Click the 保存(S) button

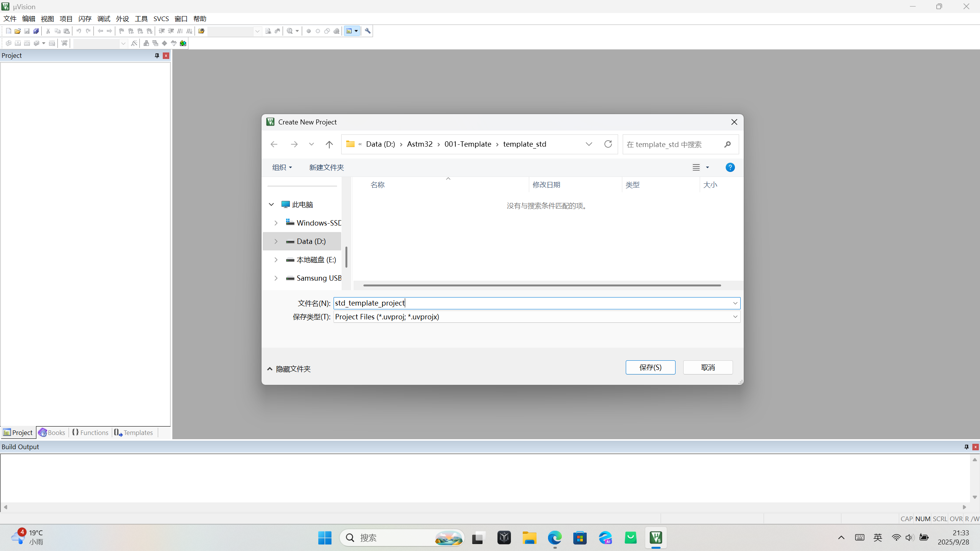click(x=650, y=367)
